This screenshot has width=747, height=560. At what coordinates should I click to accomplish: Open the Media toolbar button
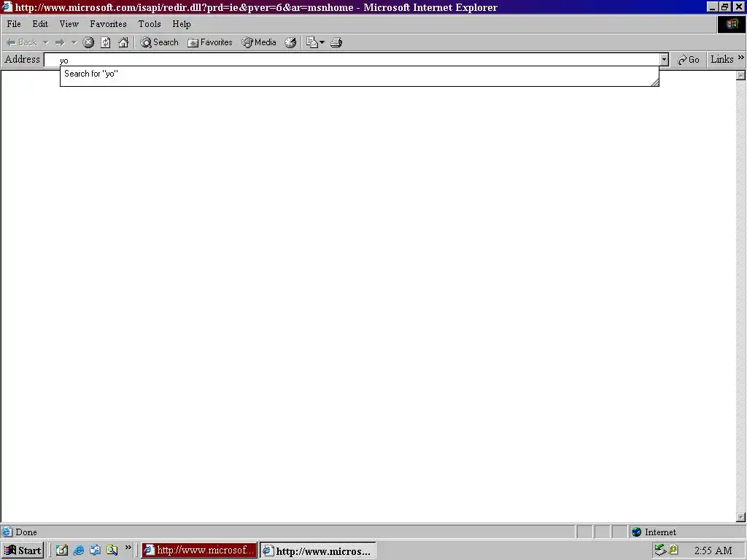coord(259,42)
